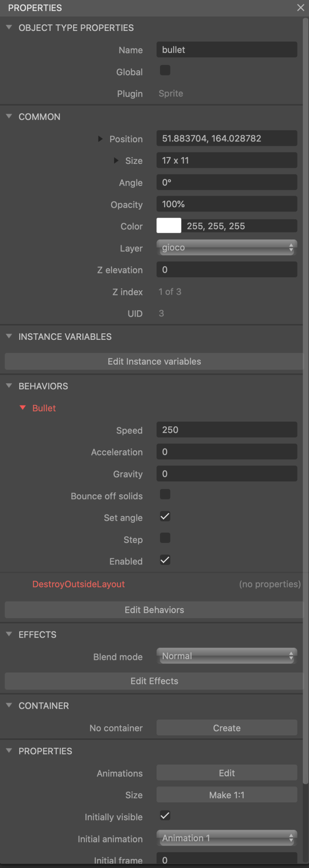Collapse the Container section triangle

coord(9,705)
